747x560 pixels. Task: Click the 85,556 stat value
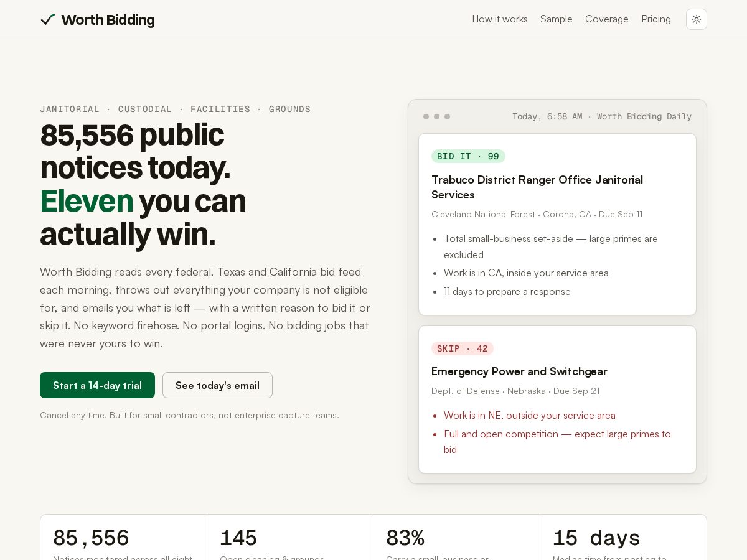pos(91,538)
